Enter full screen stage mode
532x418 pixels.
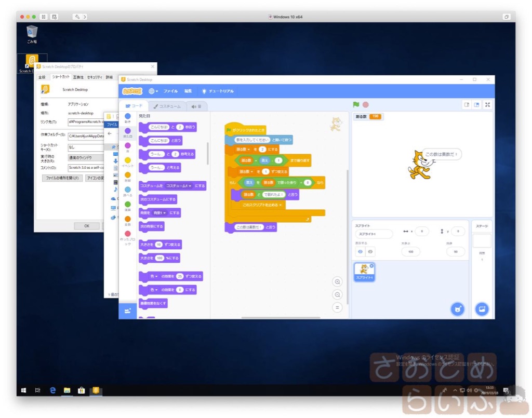pos(487,105)
